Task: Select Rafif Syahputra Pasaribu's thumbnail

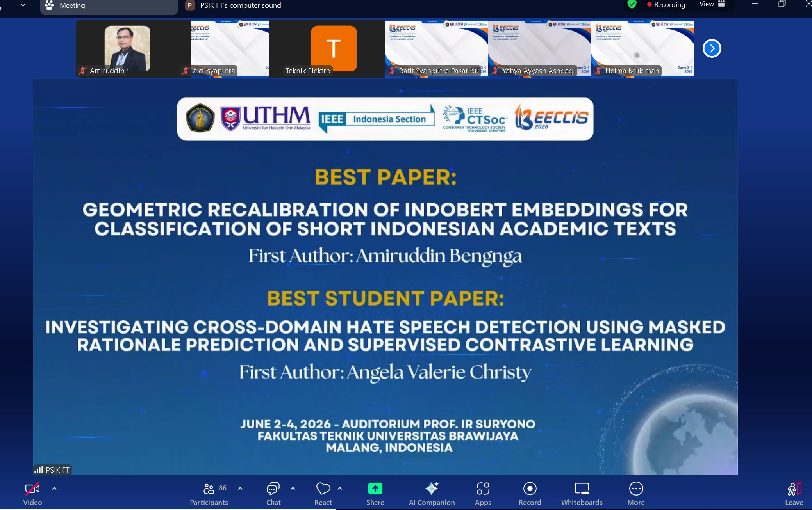Action: coord(437,48)
